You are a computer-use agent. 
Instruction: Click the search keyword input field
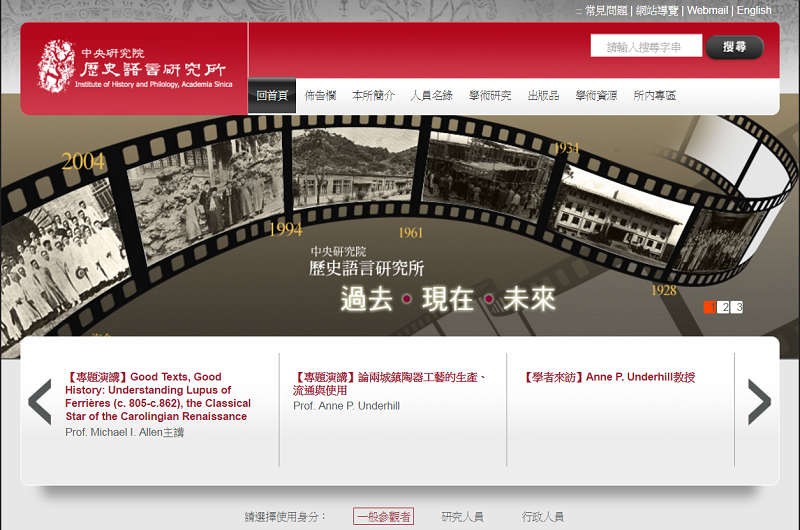click(645, 47)
